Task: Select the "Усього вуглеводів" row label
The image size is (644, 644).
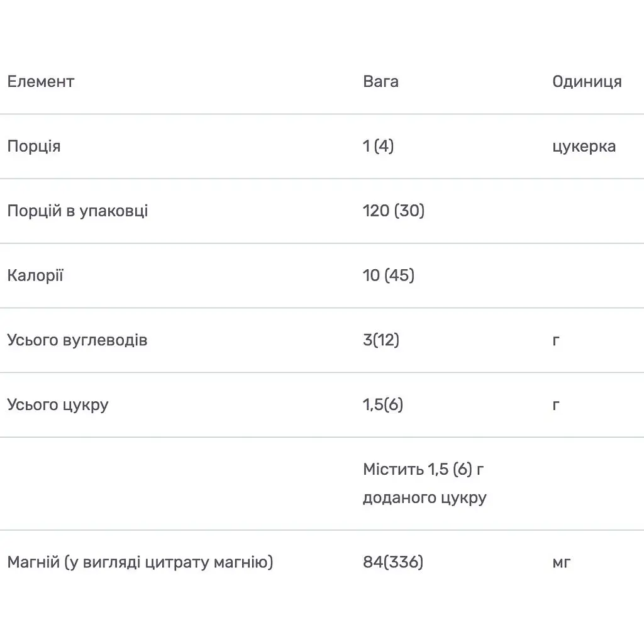Action: (x=77, y=340)
